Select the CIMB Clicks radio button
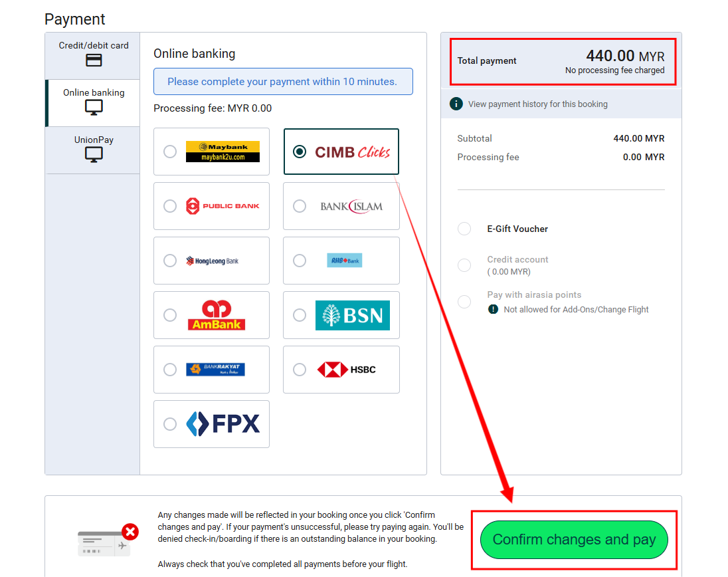 tap(300, 152)
